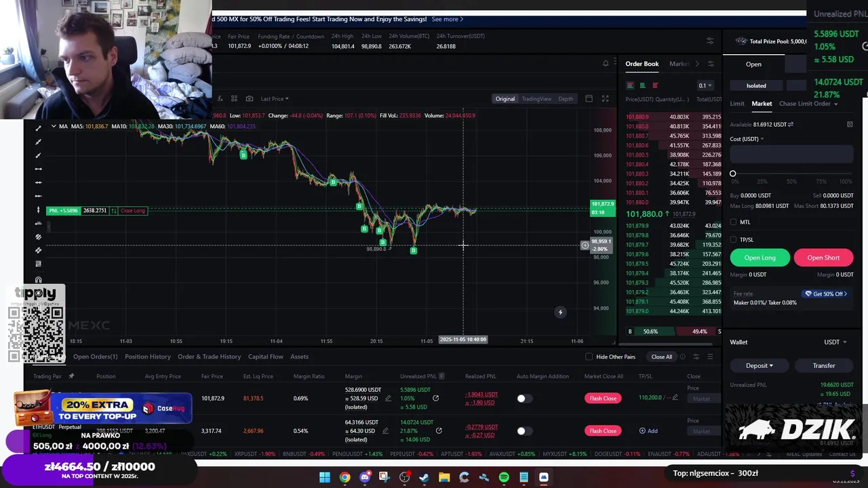Screen dimensions: 868x488
Task: Show combined buy and sell order book view
Action: pyautogui.click(x=630, y=85)
